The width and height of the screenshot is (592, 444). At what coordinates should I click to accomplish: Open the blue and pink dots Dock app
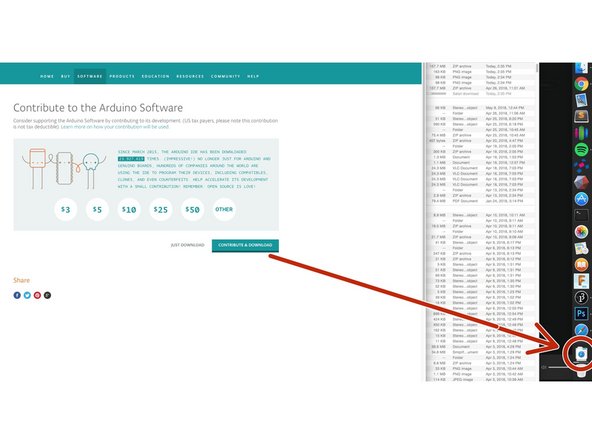[581, 166]
